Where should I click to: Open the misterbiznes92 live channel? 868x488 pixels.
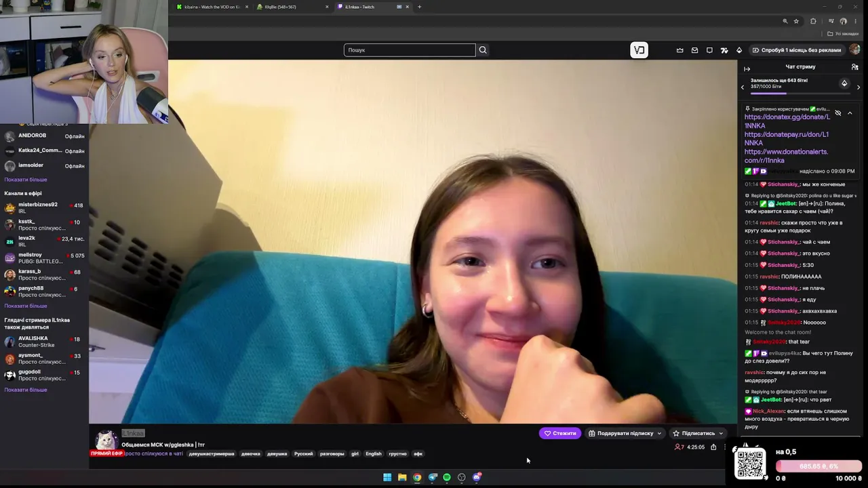coord(44,207)
